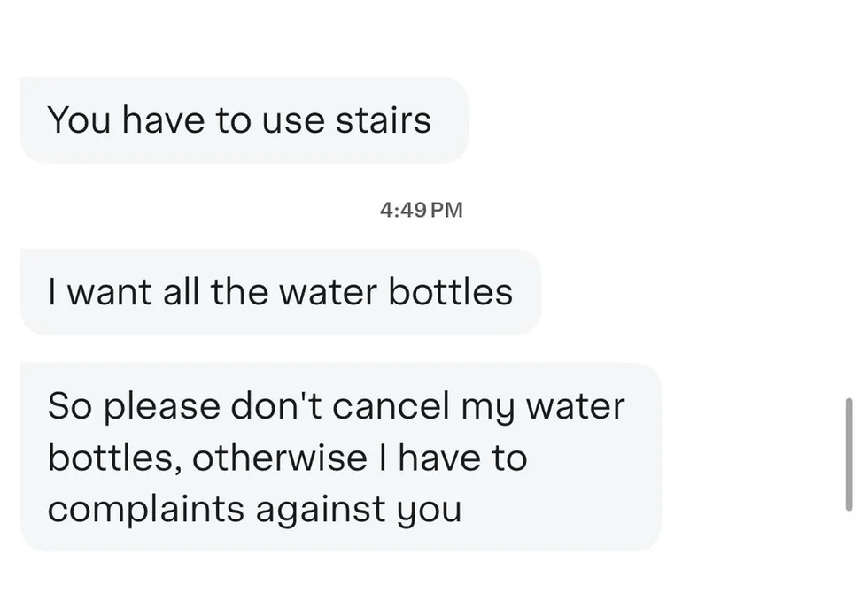Screen dimensions: 868x608
Task: Tap the "So please don't cancel" message bubble
Action: point(340,457)
